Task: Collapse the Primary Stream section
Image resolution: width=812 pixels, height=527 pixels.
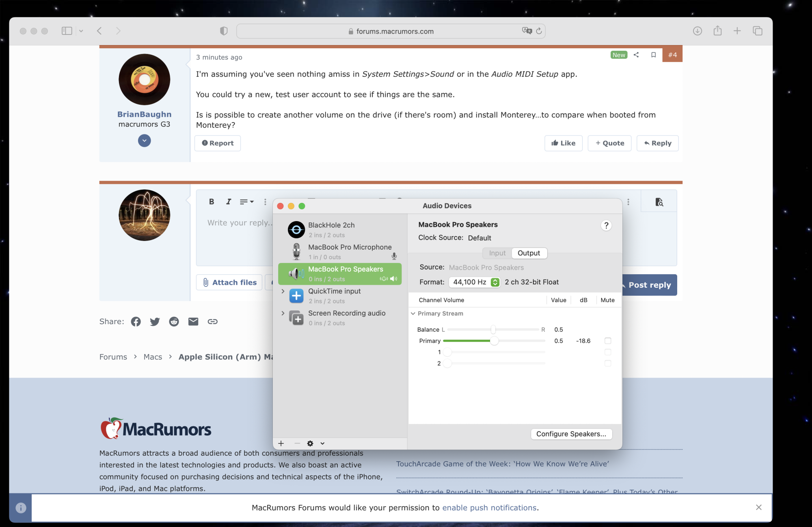Action: [x=413, y=314]
